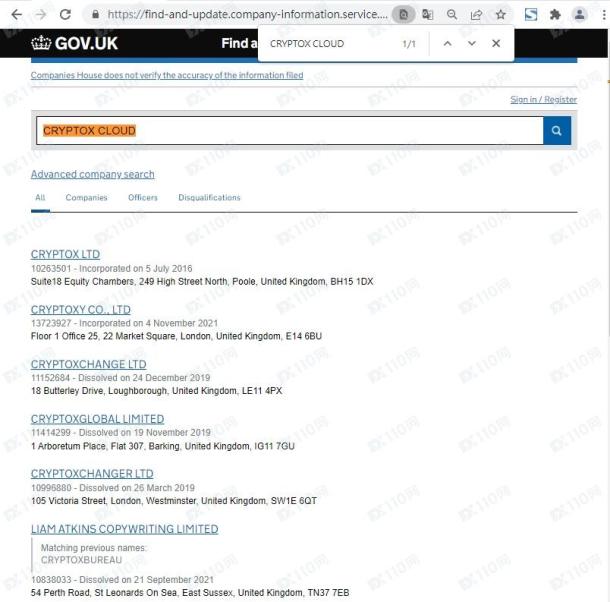Close the find bar

coord(496,44)
